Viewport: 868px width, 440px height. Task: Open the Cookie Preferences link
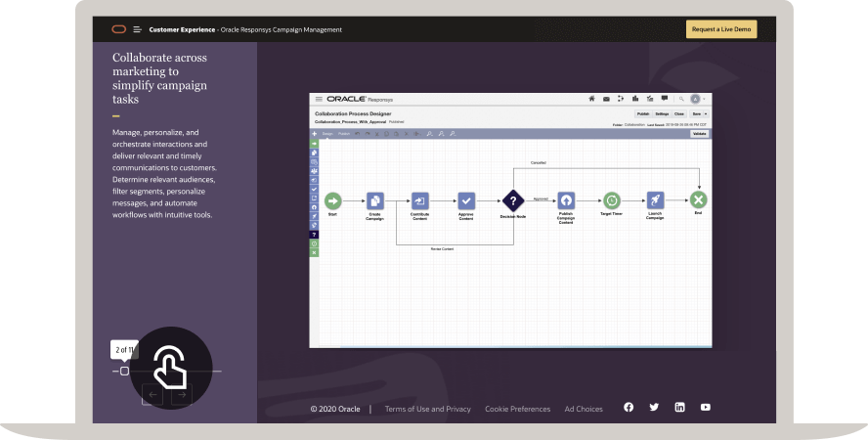(517, 409)
